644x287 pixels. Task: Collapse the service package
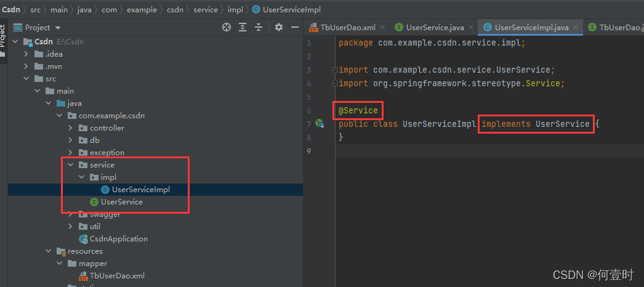(71, 164)
